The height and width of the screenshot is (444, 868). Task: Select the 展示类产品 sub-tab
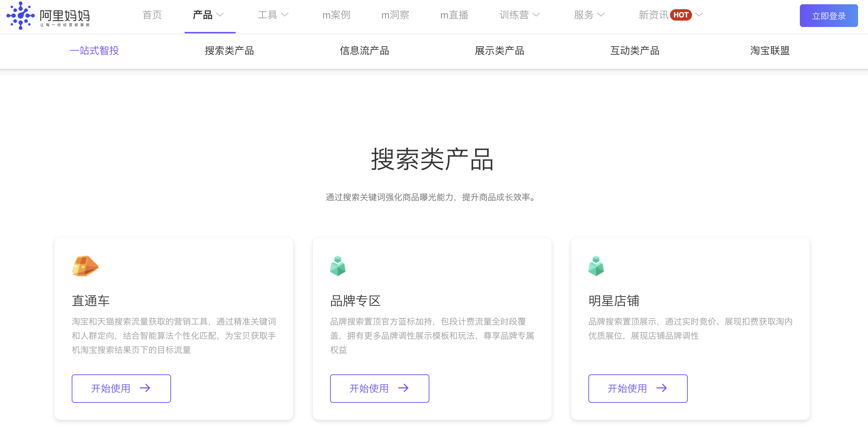(500, 51)
